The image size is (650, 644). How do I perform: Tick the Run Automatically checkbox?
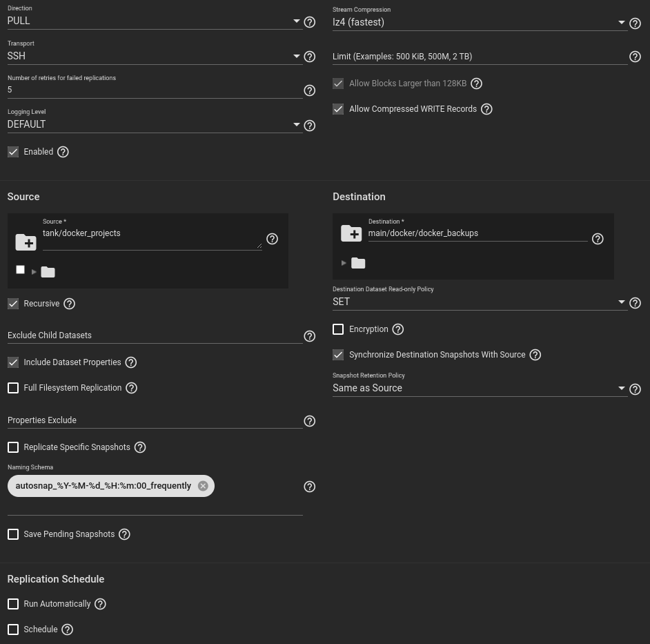[x=13, y=604]
